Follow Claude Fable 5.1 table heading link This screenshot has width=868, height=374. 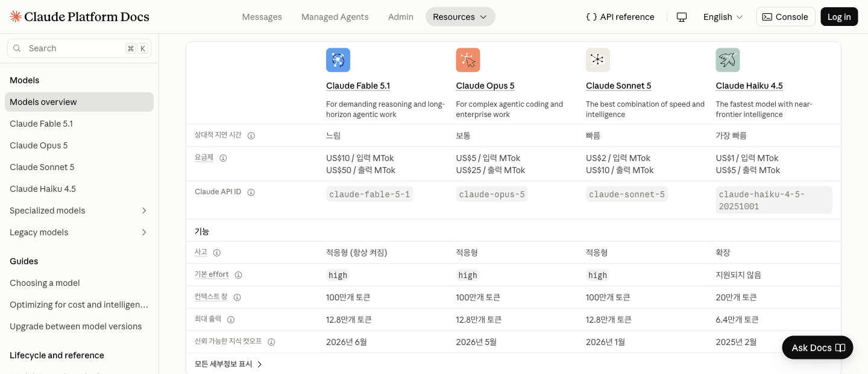(x=358, y=86)
